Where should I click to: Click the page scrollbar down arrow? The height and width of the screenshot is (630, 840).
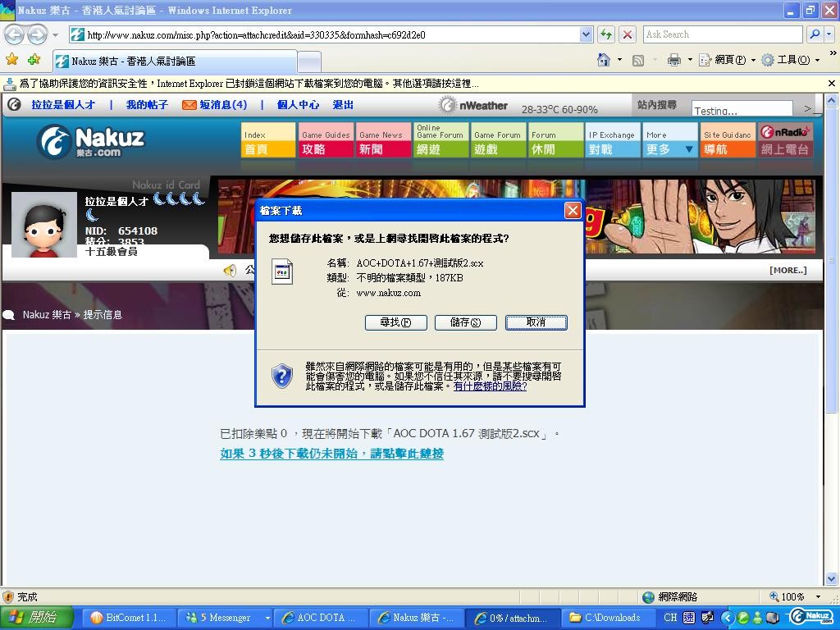[832, 578]
